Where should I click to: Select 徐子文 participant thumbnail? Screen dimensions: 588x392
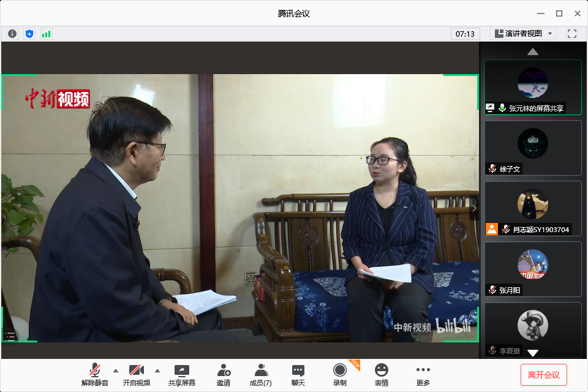click(533, 148)
